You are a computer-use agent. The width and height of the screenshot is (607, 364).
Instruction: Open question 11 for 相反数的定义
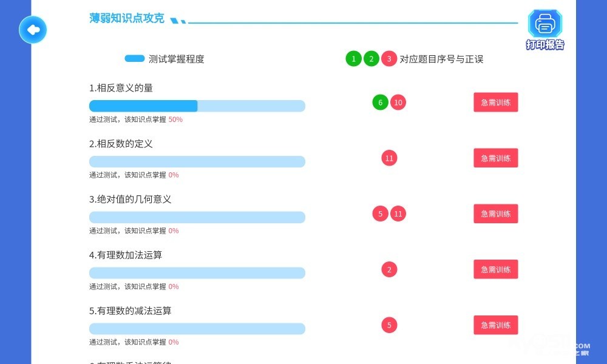tap(389, 158)
